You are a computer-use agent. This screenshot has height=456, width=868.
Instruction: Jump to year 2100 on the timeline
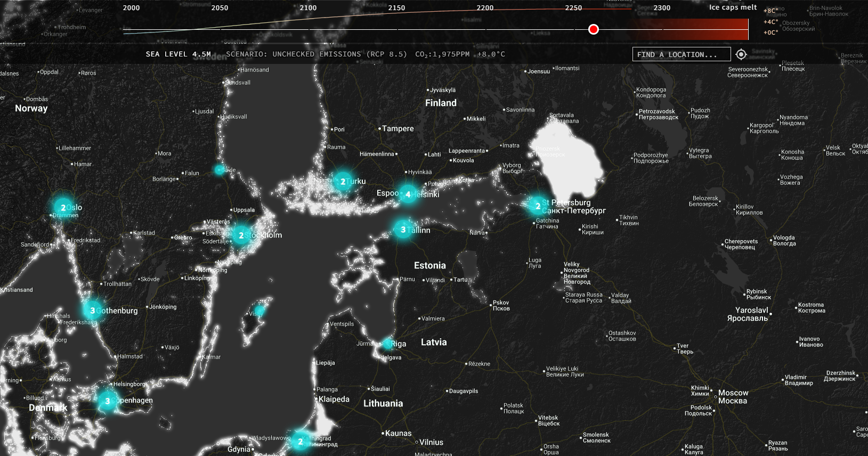(x=308, y=8)
